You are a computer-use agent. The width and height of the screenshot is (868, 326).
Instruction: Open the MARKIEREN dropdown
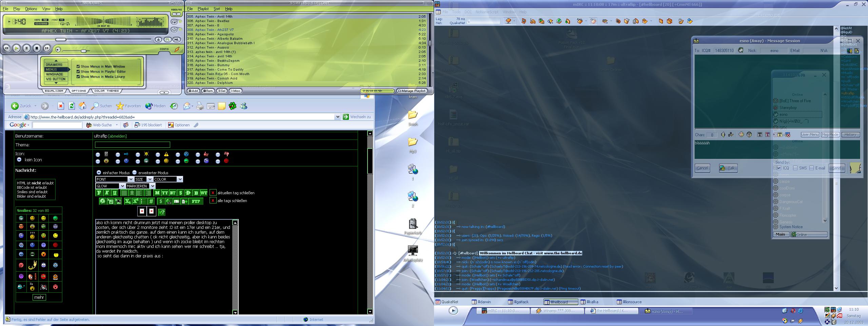(x=152, y=186)
